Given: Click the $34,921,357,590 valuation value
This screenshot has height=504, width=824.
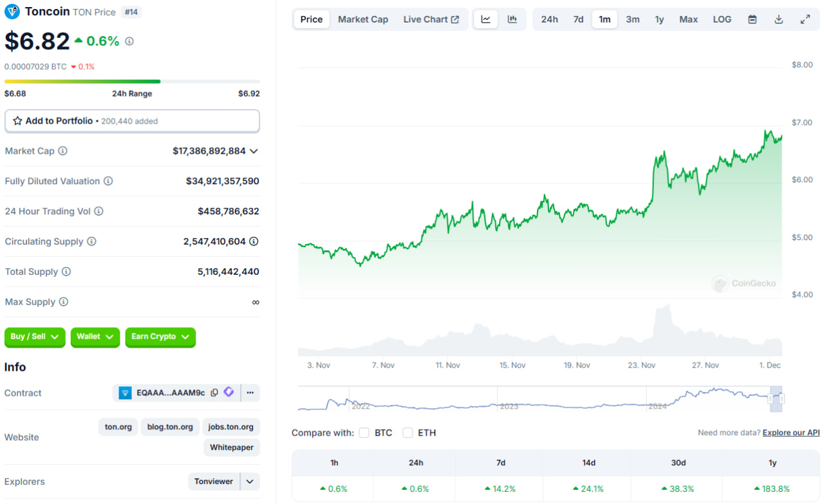Looking at the screenshot, I should tap(223, 181).
